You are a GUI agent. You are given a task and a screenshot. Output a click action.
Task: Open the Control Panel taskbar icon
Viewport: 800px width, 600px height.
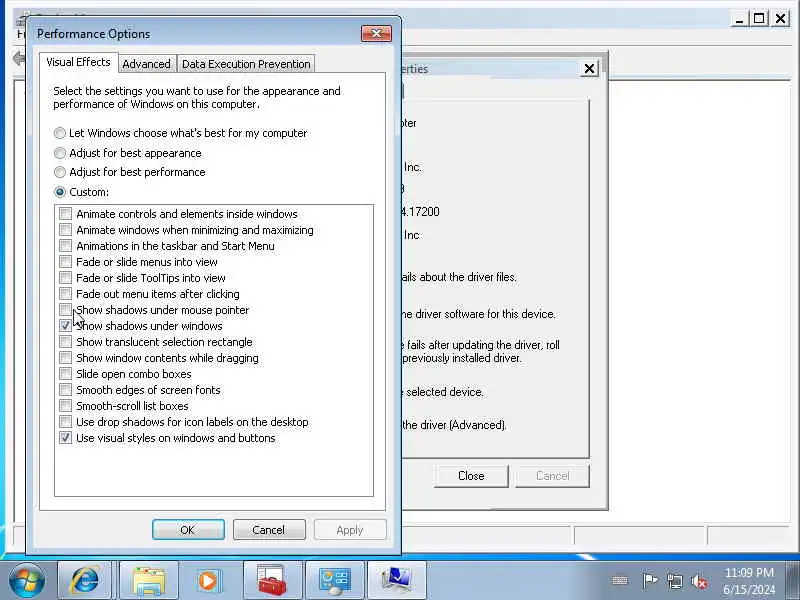[x=334, y=580]
